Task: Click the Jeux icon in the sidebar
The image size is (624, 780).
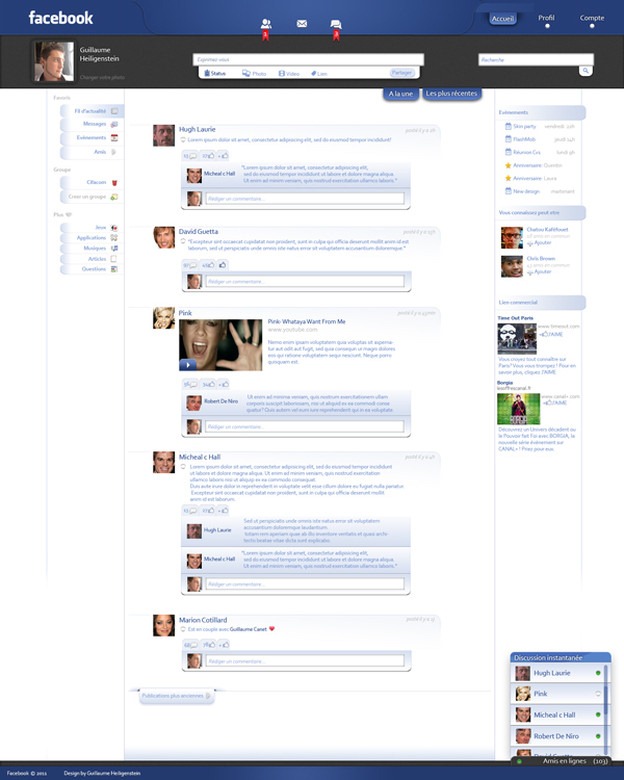Action: click(114, 227)
